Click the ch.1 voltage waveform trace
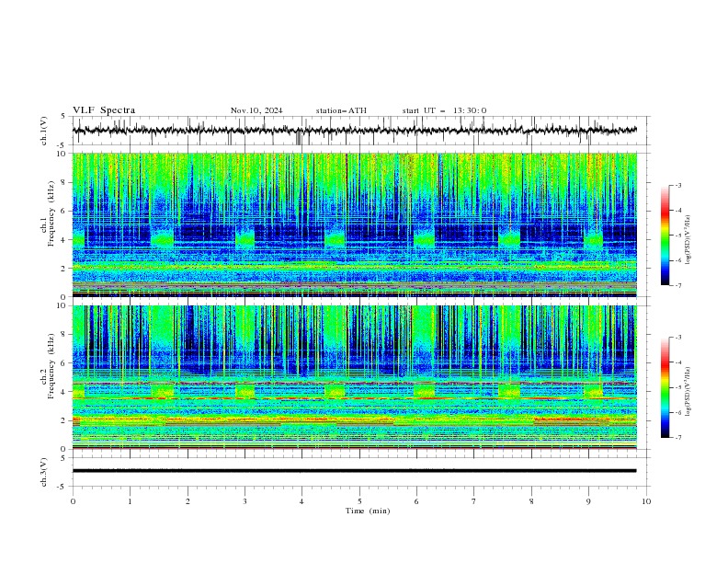The image size is (728, 563). 354,130
